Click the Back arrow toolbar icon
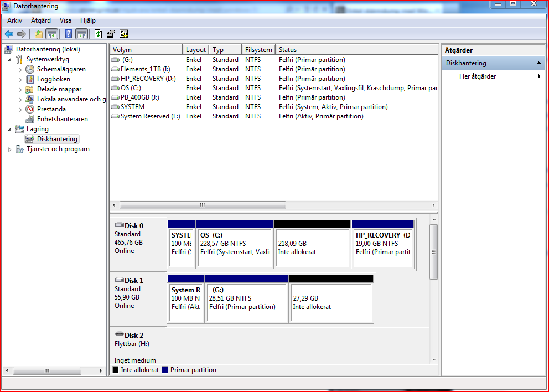549x392 pixels. coord(9,34)
